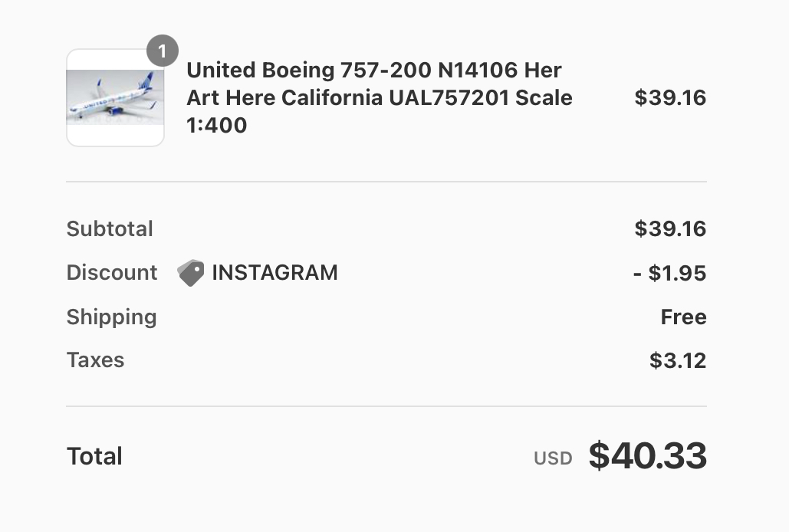Click the Free shipping value

pyautogui.click(x=683, y=317)
